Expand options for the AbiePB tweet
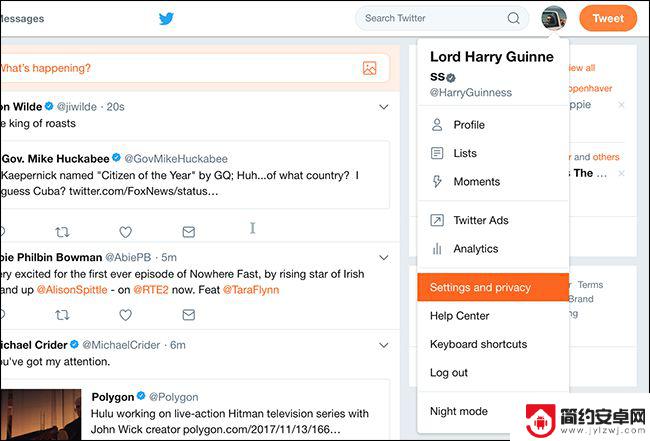The width and height of the screenshot is (650, 441). tap(384, 258)
